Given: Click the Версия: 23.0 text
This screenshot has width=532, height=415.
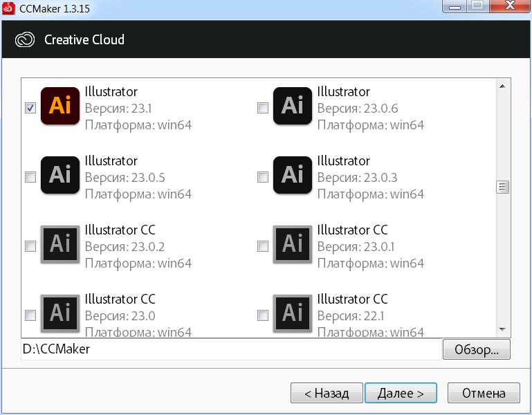Looking at the screenshot, I should point(120,316).
